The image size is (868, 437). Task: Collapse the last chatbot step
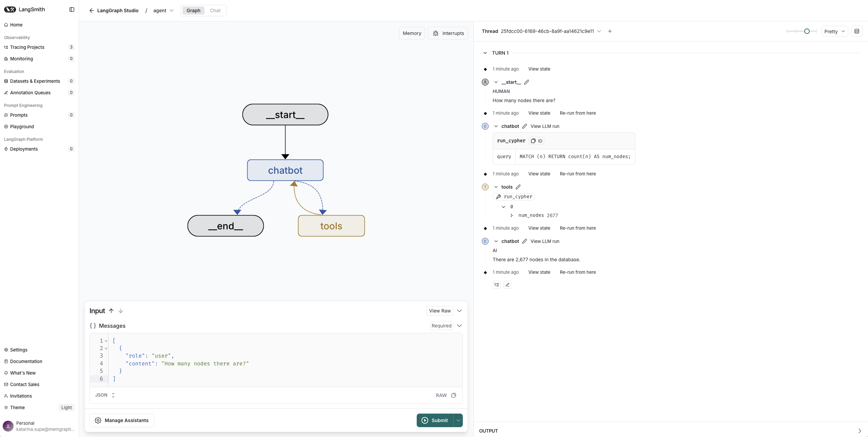(496, 241)
